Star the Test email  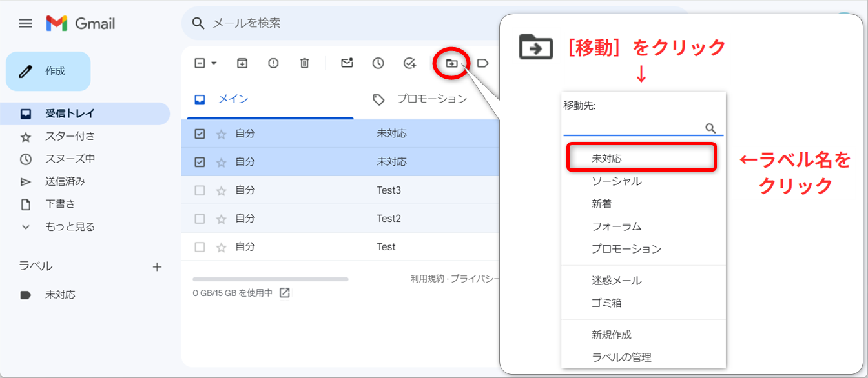[x=221, y=247]
